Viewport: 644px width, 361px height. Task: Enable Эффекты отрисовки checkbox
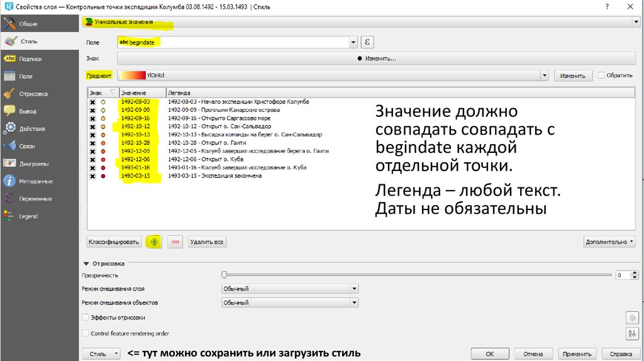click(86, 318)
